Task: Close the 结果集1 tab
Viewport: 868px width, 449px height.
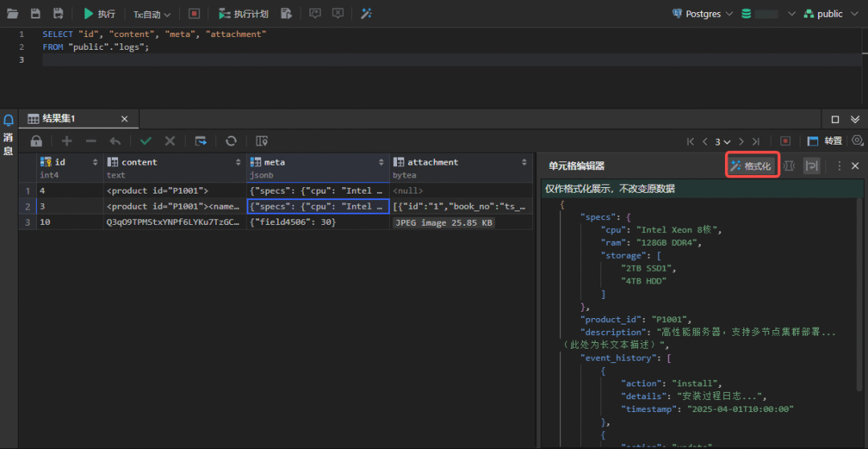Action: (x=124, y=119)
